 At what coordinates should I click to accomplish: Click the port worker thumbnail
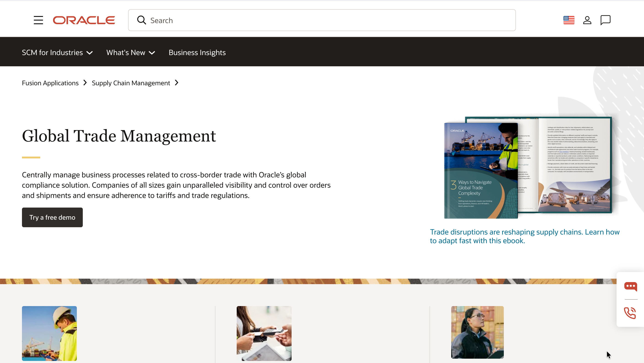(49, 333)
